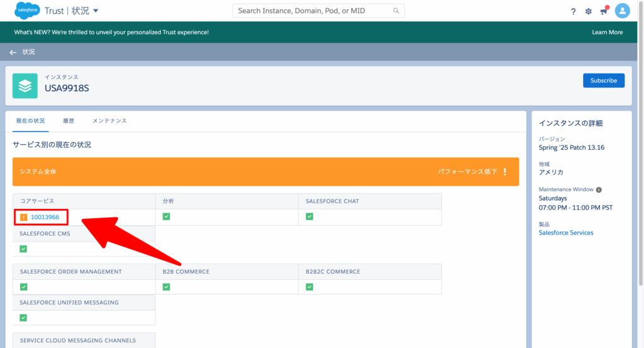Click the サービス別の現在の状況 heading
The image size is (644, 348).
tap(52, 145)
